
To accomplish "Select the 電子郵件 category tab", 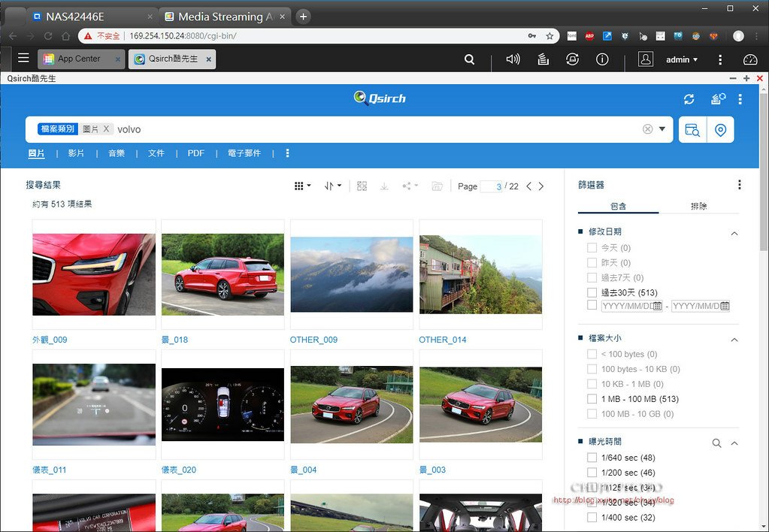I will (x=244, y=153).
